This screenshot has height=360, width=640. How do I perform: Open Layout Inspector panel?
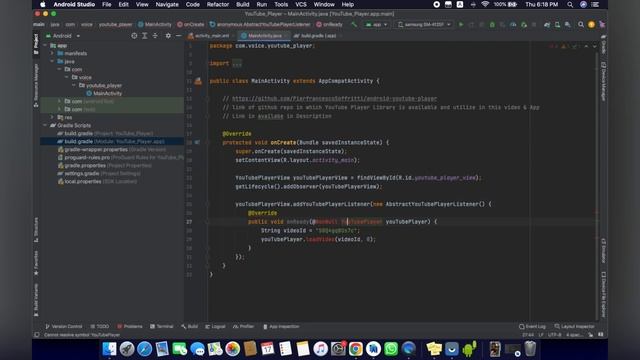tap(574, 327)
